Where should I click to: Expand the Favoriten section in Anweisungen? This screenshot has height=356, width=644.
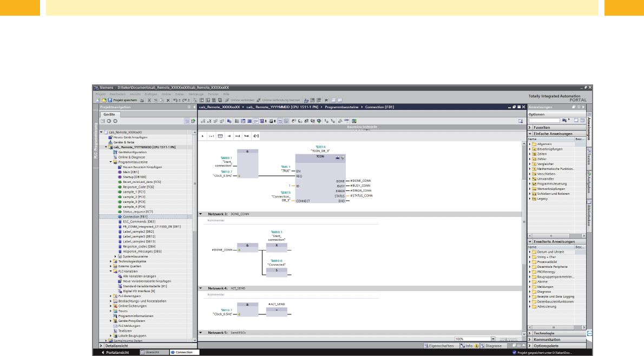[x=530, y=128]
